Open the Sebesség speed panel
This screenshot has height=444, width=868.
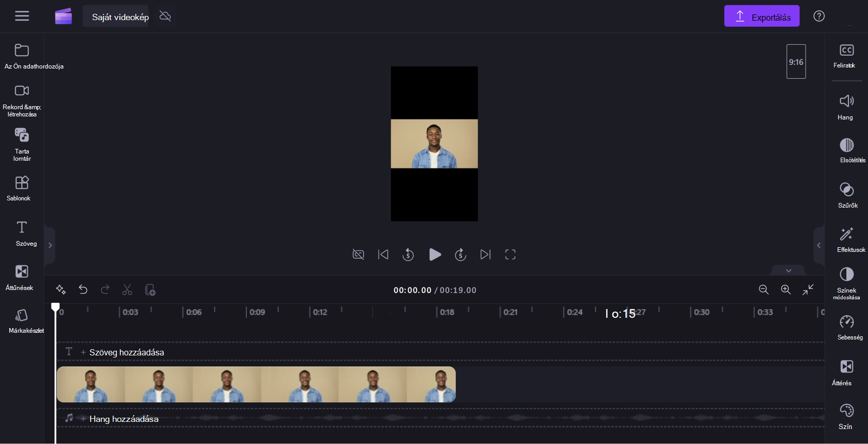[847, 328]
